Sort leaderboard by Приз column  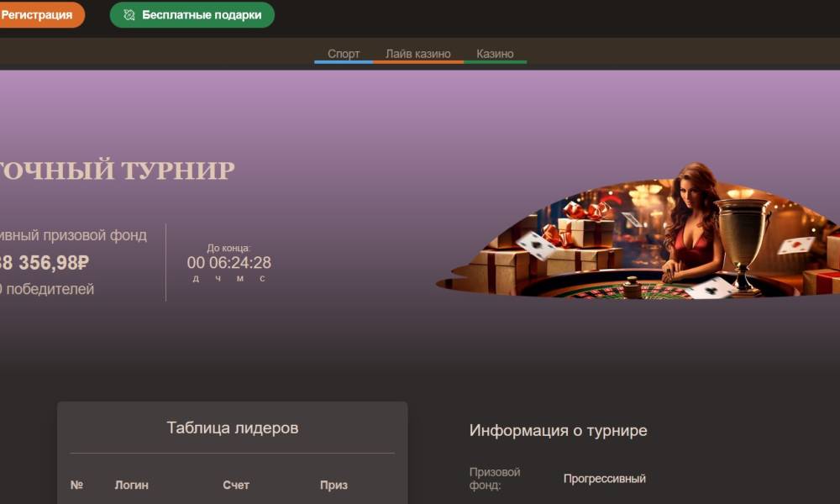click(333, 486)
